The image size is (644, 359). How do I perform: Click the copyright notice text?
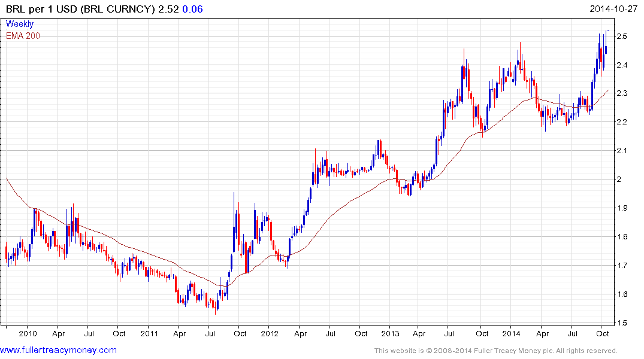[496, 351]
